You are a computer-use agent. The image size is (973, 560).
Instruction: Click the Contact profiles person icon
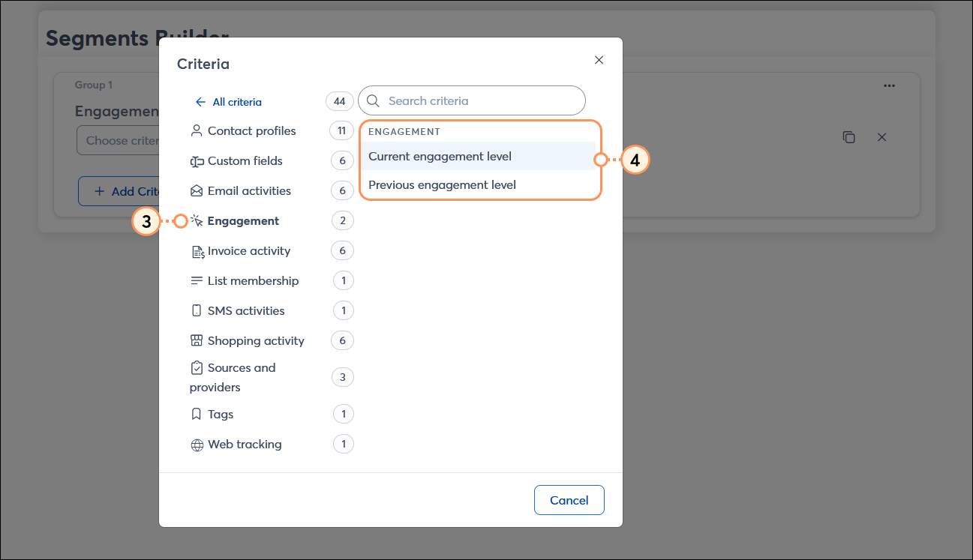pyautogui.click(x=197, y=131)
